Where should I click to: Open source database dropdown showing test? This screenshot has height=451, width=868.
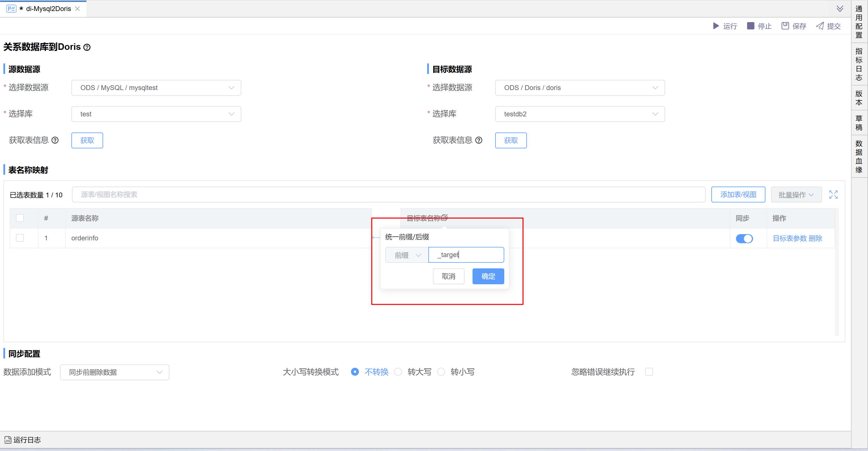point(156,114)
